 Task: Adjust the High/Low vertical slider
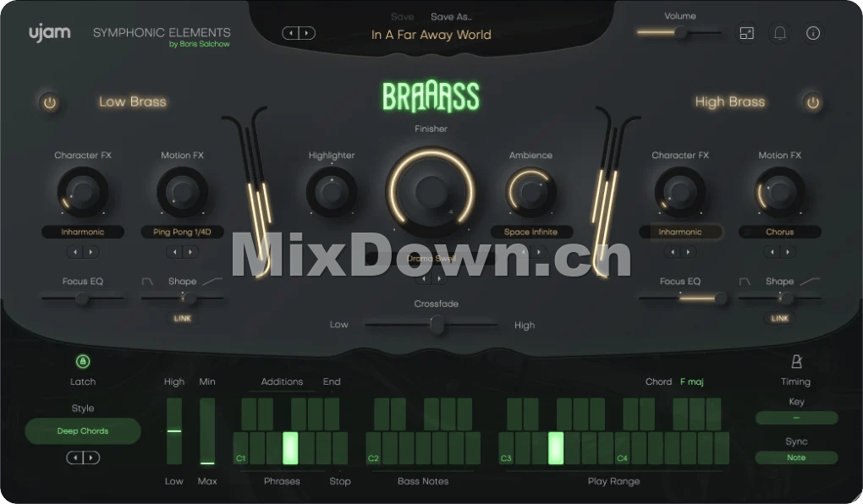(174, 431)
